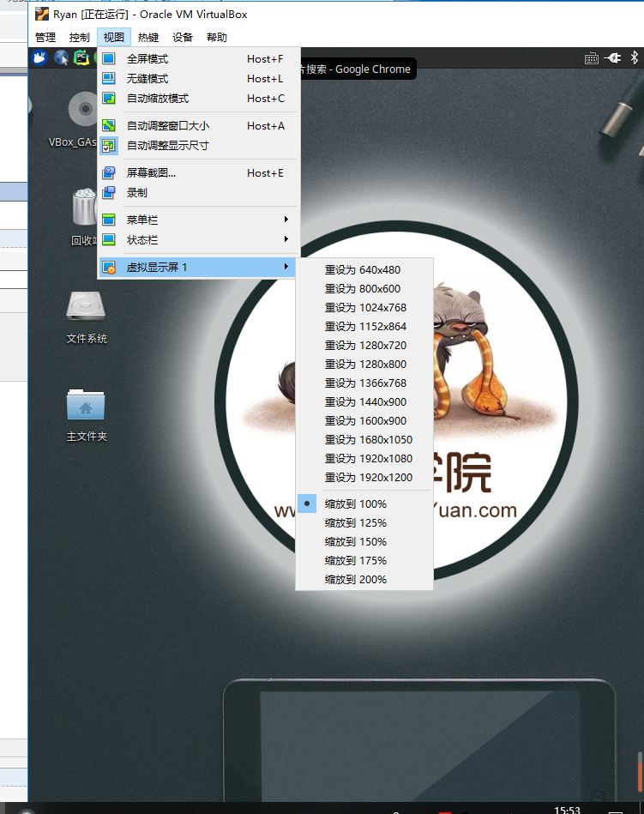Viewport: 644px width, 814px height.
Task: Toggle the 自动调整显示尺寸 icon
Action: (x=108, y=145)
